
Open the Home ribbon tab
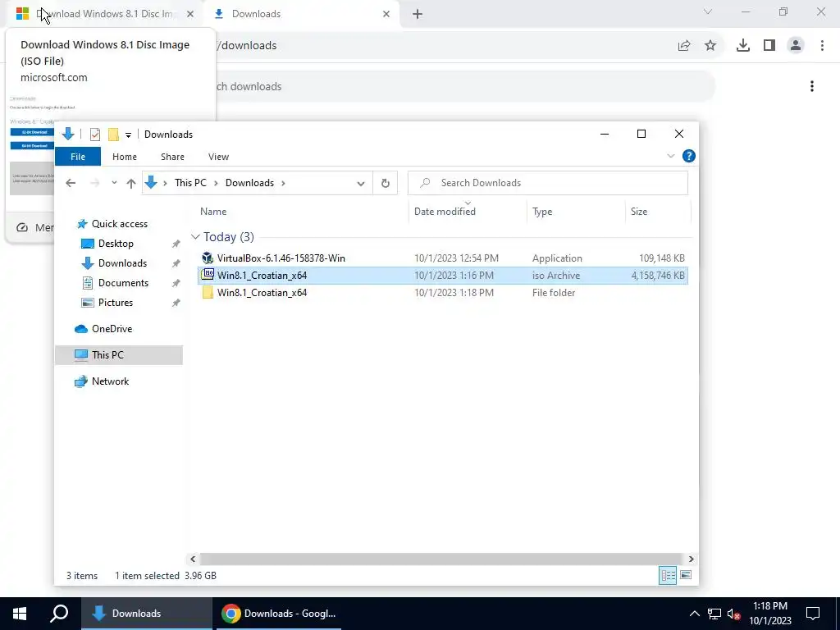click(125, 157)
